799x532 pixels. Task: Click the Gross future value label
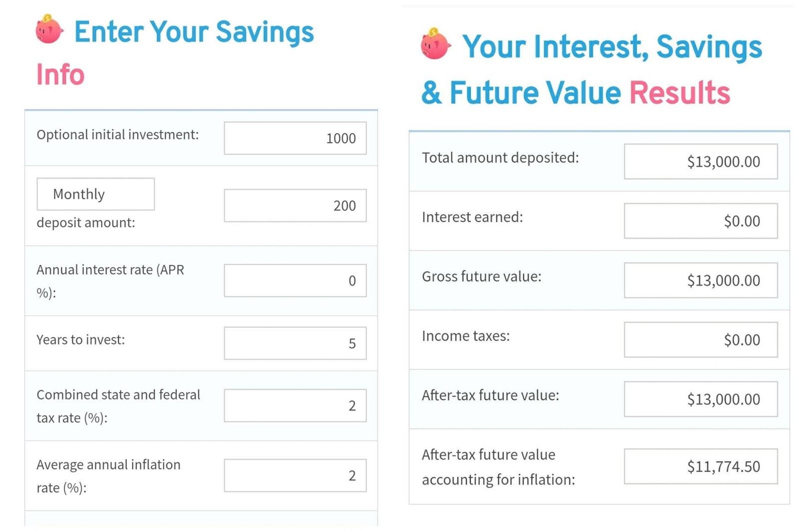[481, 276]
